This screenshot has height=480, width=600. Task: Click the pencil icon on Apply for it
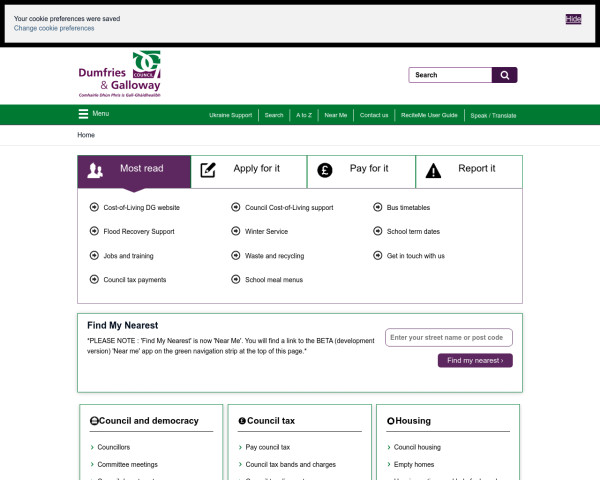208,170
